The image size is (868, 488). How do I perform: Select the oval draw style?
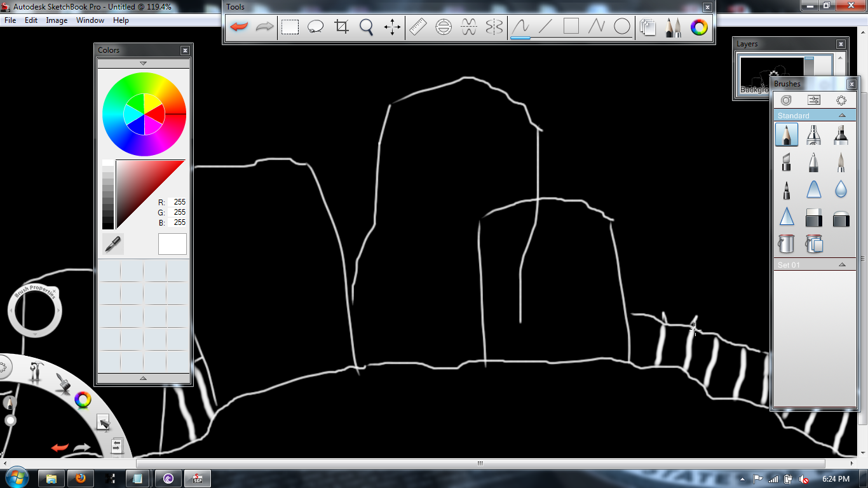(x=622, y=27)
